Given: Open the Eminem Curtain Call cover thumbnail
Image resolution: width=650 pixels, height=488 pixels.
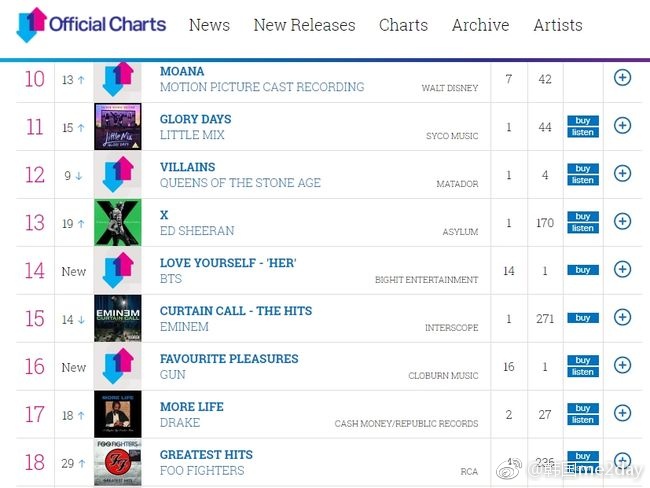Looking at the screenshot, I should [118, 318].
